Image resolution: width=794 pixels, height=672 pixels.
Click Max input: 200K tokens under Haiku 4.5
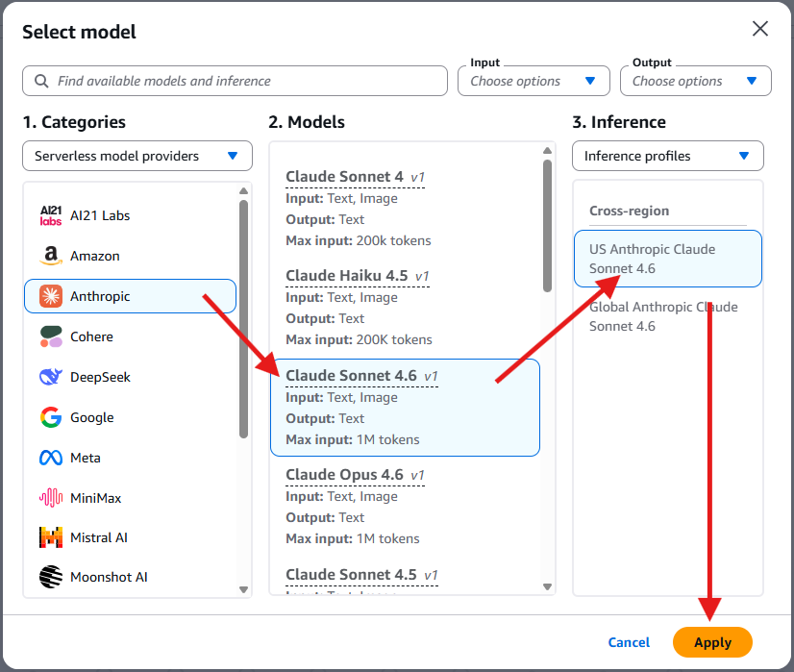coord(359,339)
